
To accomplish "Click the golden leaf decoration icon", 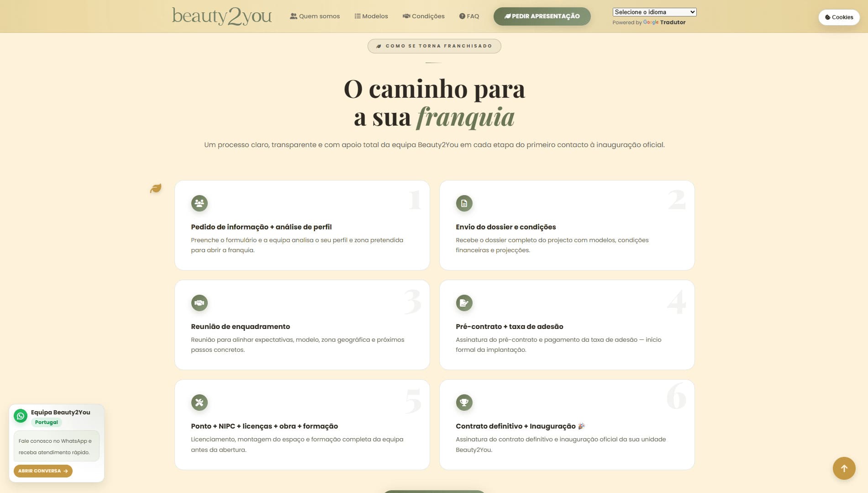I will (x=156, y=188).
